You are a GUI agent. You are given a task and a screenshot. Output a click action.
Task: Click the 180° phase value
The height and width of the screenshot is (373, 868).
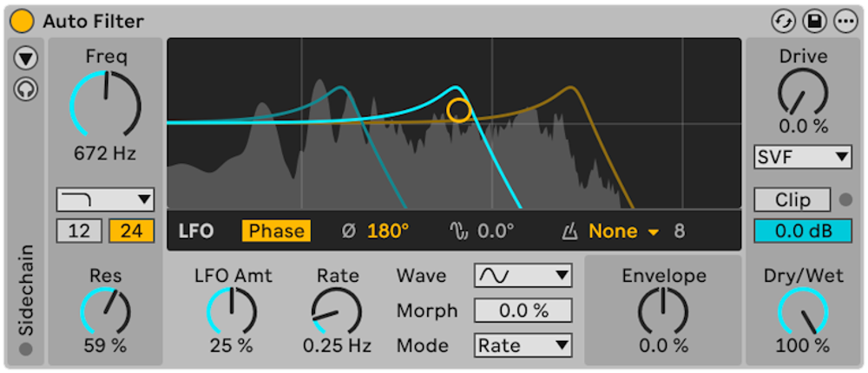pyautogui.click(x=388, y=232)
